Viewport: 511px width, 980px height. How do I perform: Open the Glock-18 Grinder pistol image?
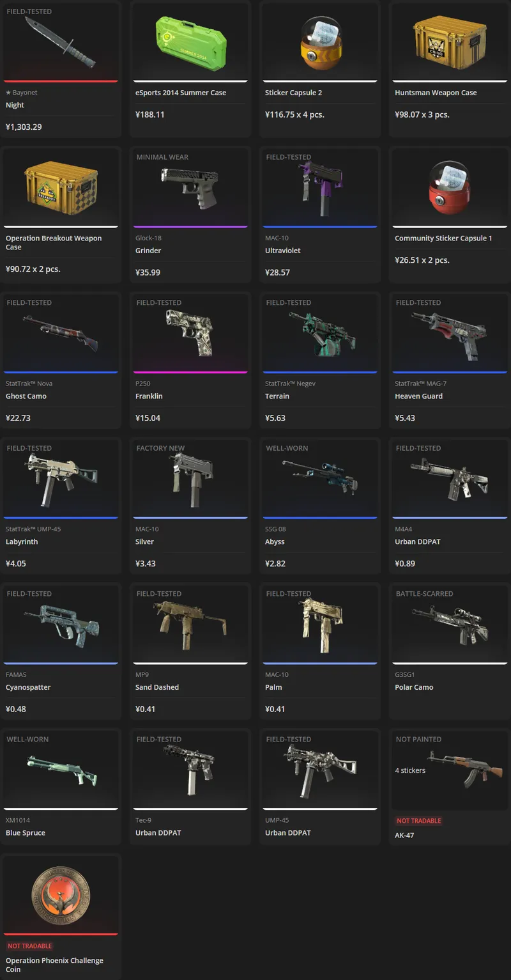[x=190, y=187]
